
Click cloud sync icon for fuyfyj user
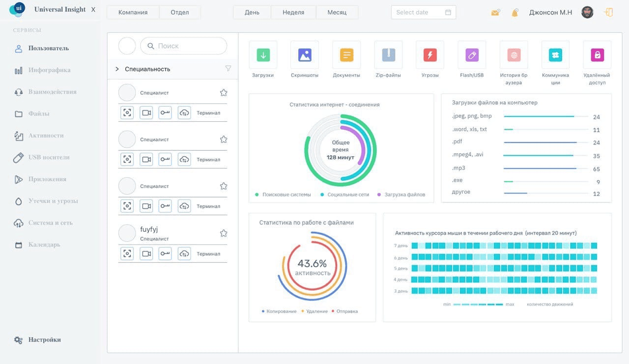[x=184, y=253]
